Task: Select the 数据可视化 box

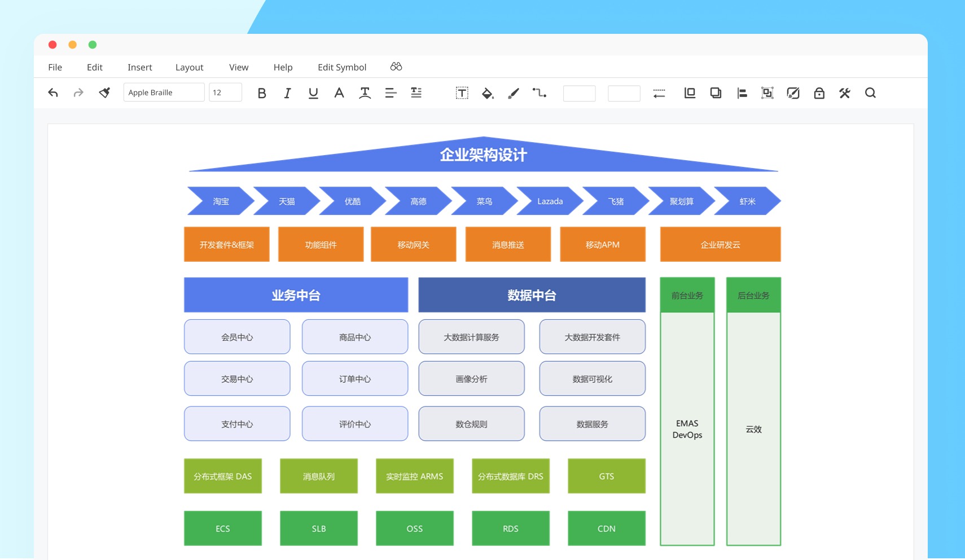Action: coord(593,378)
